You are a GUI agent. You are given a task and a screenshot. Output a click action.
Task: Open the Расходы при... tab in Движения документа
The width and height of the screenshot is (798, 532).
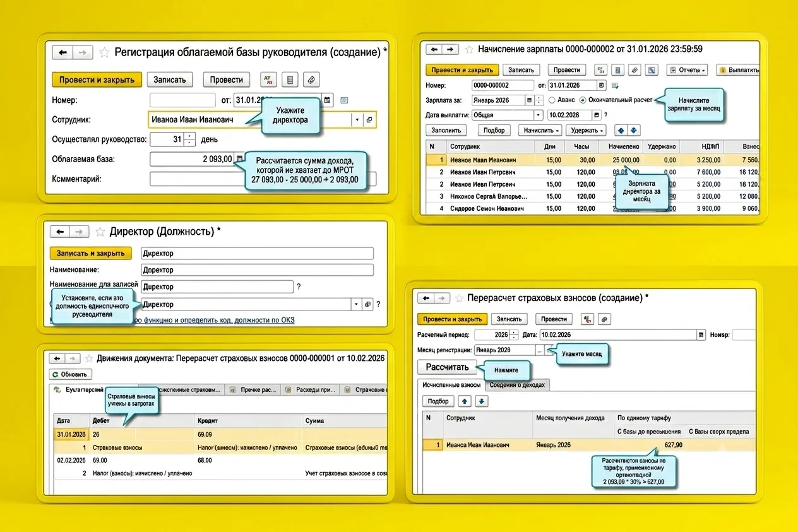pyautogui.click(x=311, y=390)
